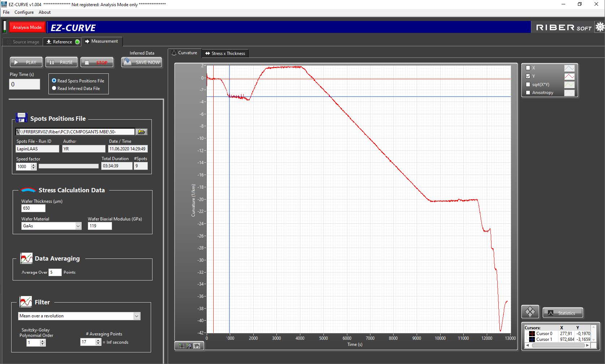Click the Y plot red color swatch
The height and width of the screenshot is (364, 605).
[569, 76]
